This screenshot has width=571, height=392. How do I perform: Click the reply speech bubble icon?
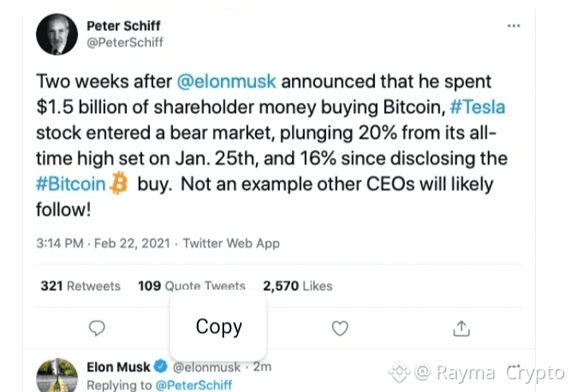coord(97,327)
